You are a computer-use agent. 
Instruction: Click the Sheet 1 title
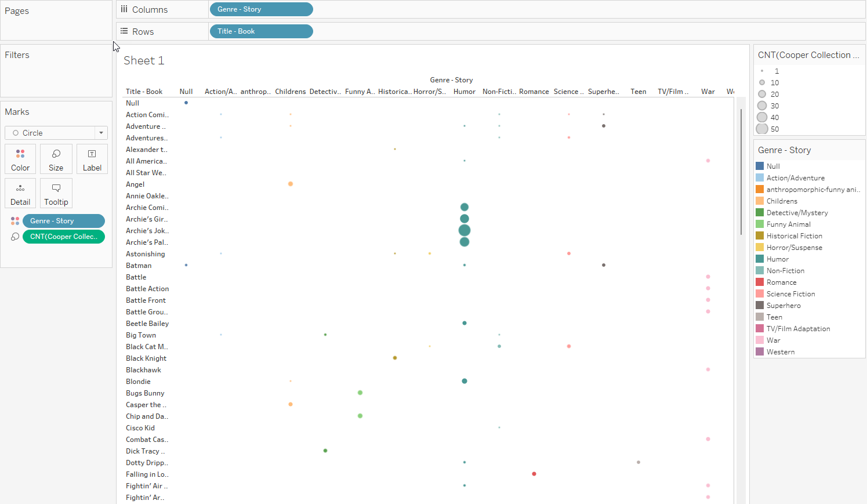click(x=144, y=60)
